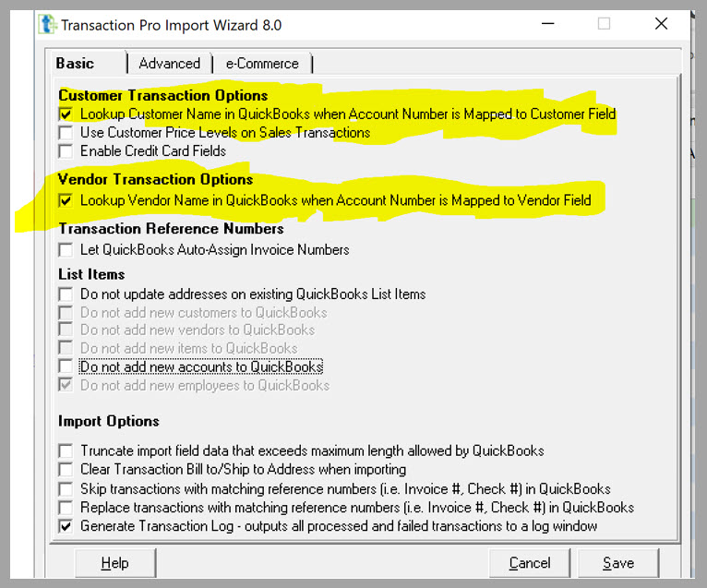
Task: Toggle Lookup Vendor Name in QuickBooks checkbox
Action: (x=66, y=200)
